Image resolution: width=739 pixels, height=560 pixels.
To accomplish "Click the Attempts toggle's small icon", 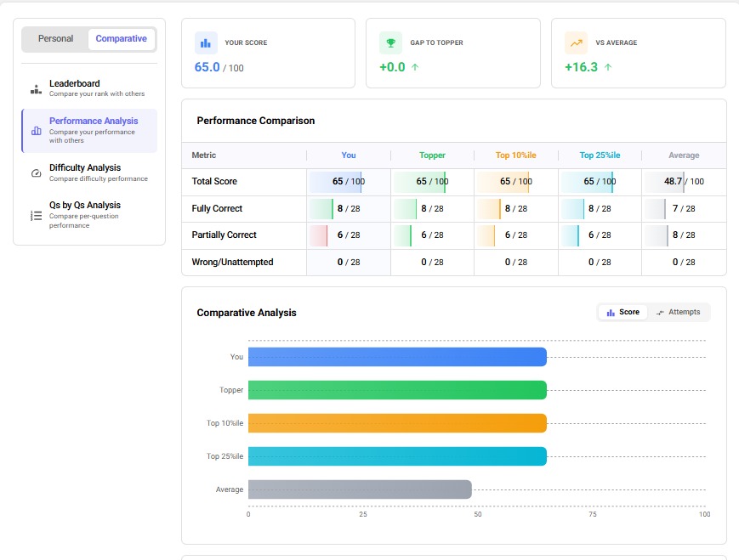I will [x=660, y=312].
